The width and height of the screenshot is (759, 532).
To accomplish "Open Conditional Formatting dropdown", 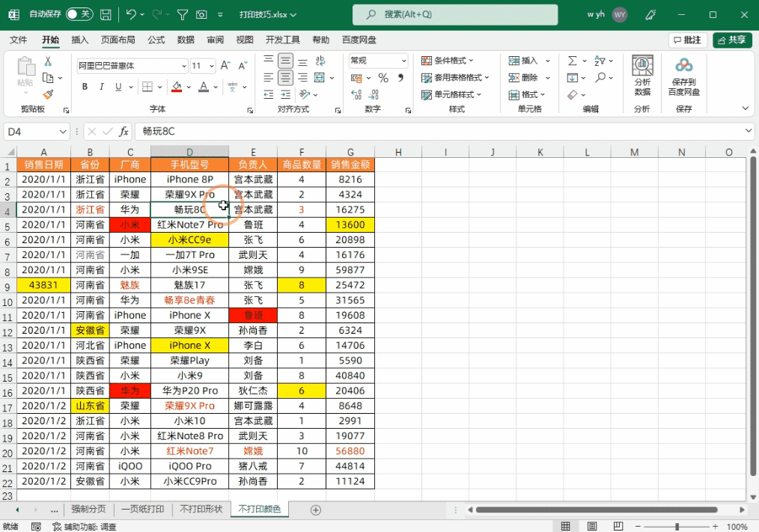I will coord(448,61).
